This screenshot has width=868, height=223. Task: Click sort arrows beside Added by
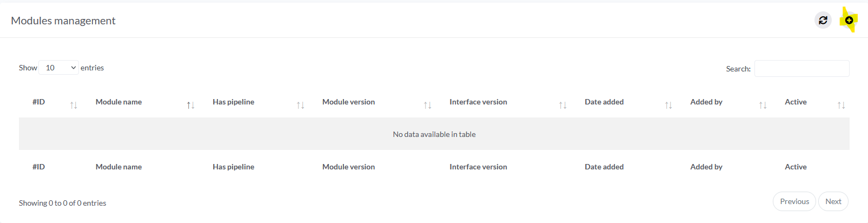tap(763, 105)
